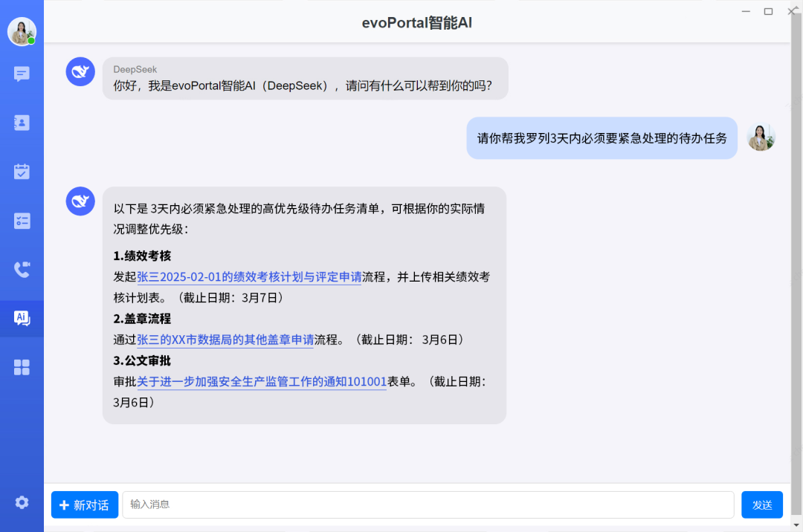Click the user avatar beside the sent message
The image size is (803, 532).
coord(761,137)
